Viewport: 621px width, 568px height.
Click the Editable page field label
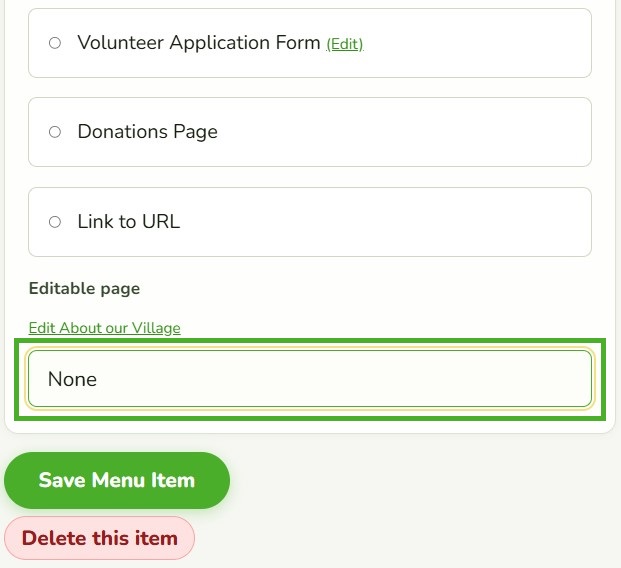click(x=84, y=288)
